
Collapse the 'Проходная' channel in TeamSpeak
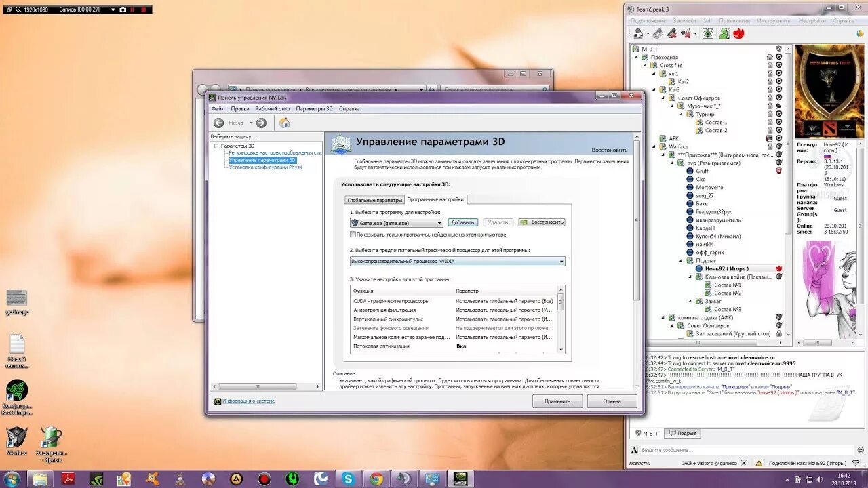636,58
